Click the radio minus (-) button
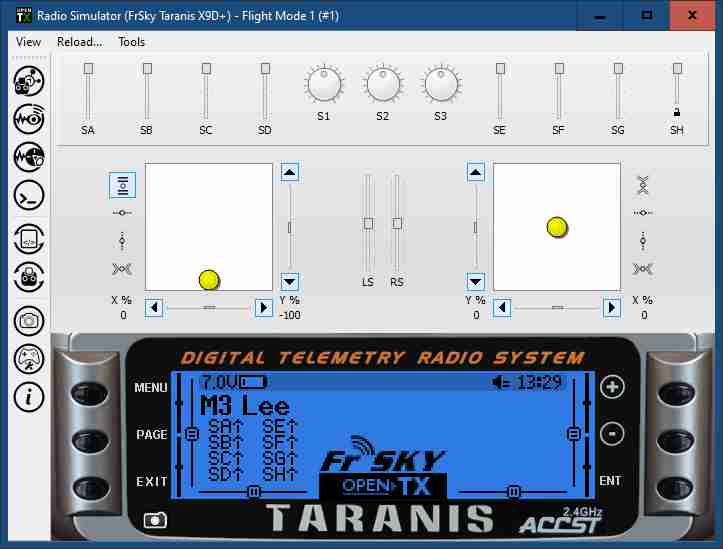This screenshot has width=723, height=549. tap(612, 434)
